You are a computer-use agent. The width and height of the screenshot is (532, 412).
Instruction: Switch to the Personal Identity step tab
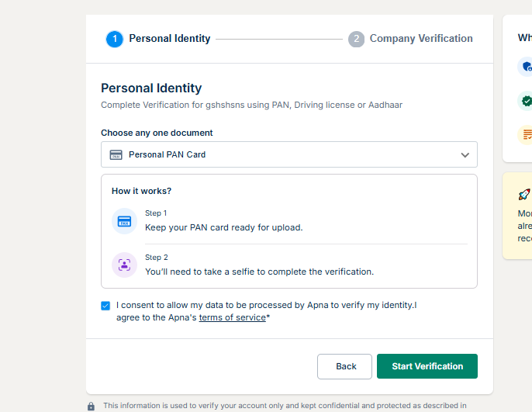(x=169, y=39)
